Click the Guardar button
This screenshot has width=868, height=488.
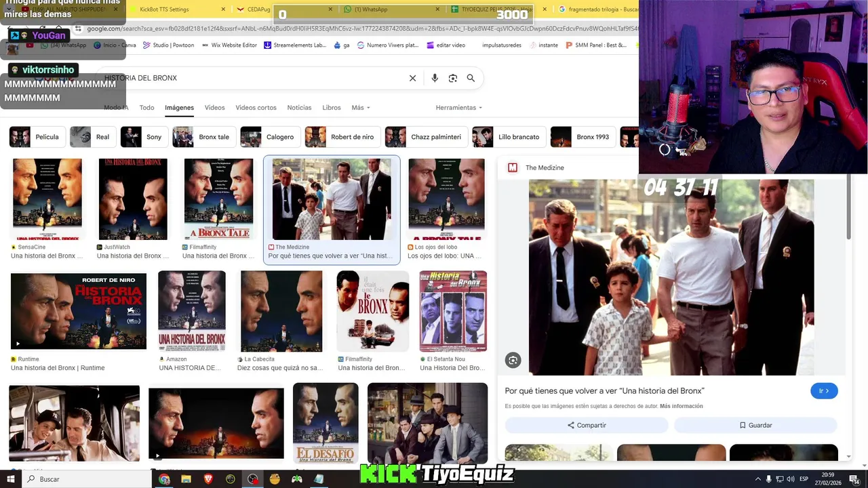point(755,425)
